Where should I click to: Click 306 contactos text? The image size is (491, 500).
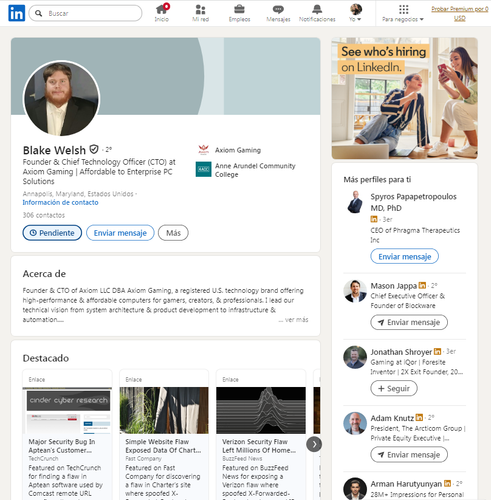point(44,215)
